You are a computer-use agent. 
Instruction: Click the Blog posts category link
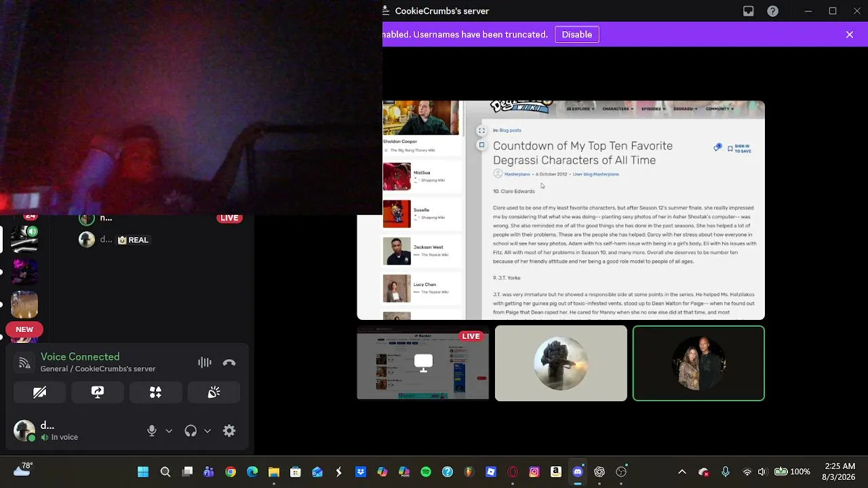(510, 130)
